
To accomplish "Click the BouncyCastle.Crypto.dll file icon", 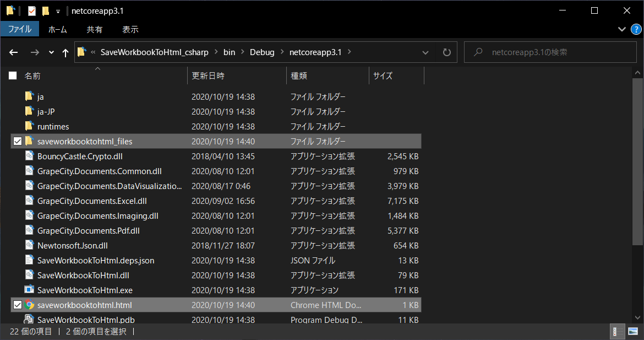I will [29, 156].
